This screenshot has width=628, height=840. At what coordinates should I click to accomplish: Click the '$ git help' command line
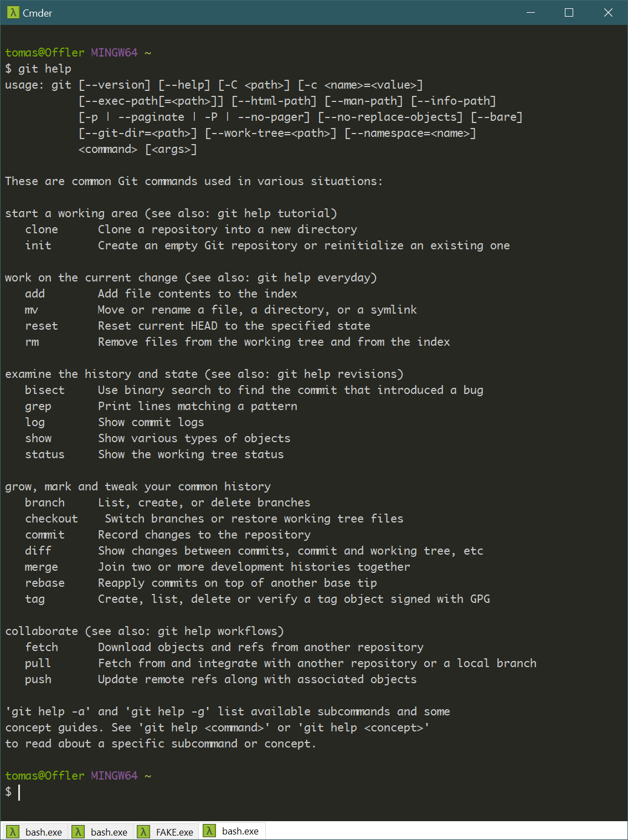[x=38, y=69]
